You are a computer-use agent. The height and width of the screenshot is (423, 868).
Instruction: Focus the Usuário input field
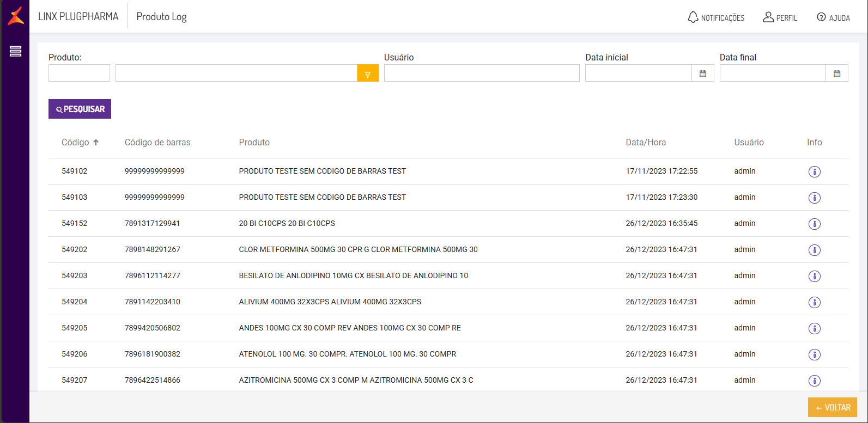[x=482, y=73]
